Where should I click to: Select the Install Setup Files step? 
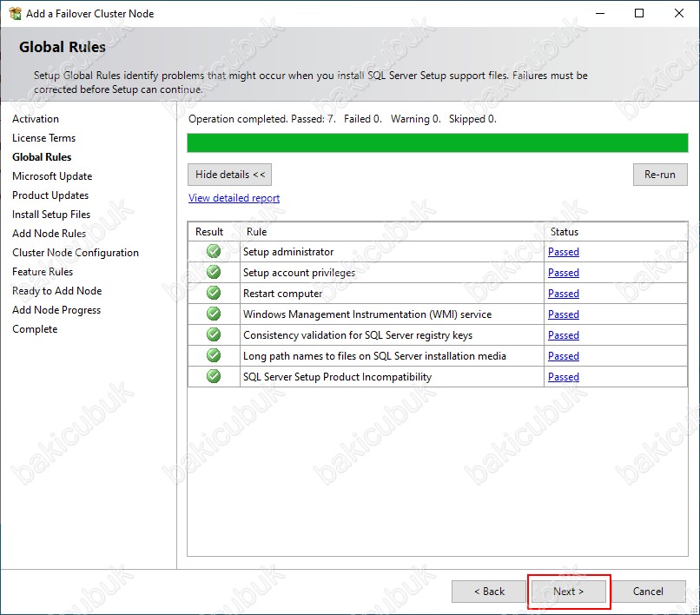pyautogui.click(x=51, y=215)
